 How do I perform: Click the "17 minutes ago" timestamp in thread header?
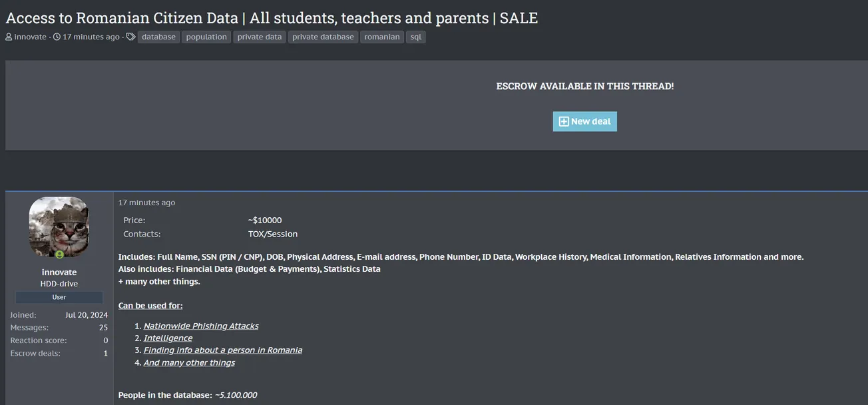tap(91, 37)
